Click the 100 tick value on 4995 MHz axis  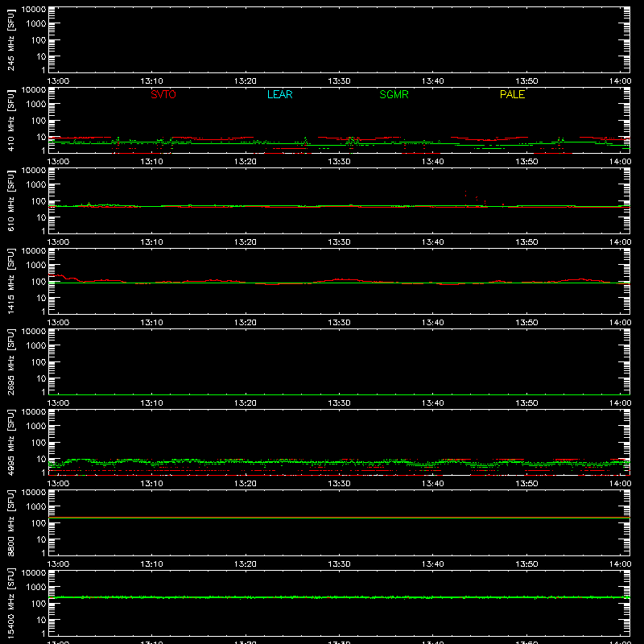pyautogui.click(x=39, y=443)
